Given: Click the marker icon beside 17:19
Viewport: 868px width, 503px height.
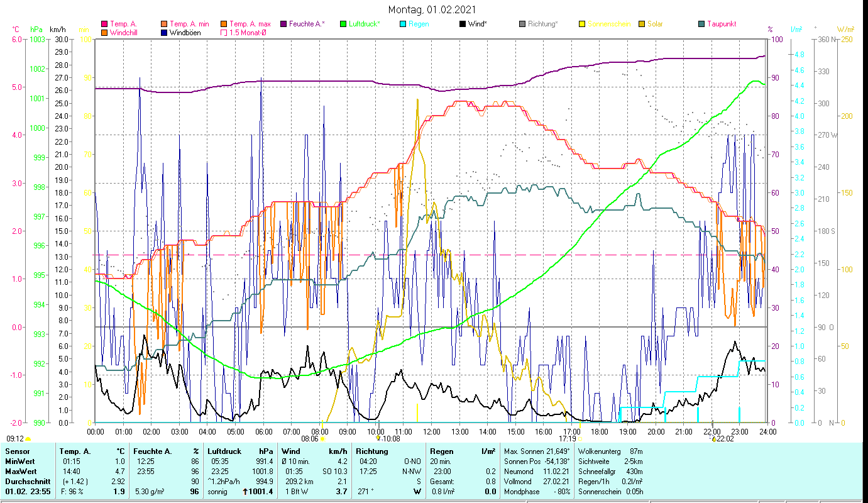Looking at the screenshot, I should point(580,439).
